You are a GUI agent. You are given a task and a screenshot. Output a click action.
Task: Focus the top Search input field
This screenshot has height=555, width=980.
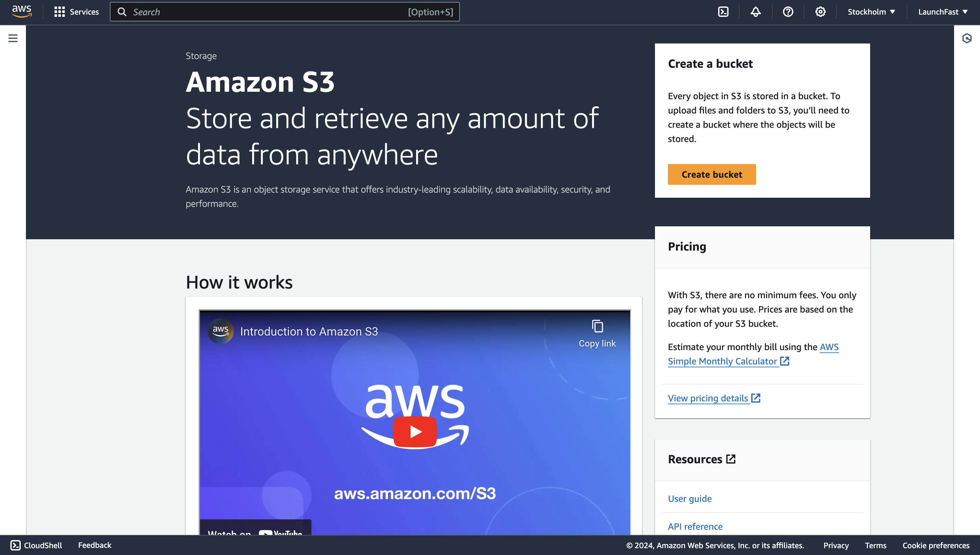(267, 12)
